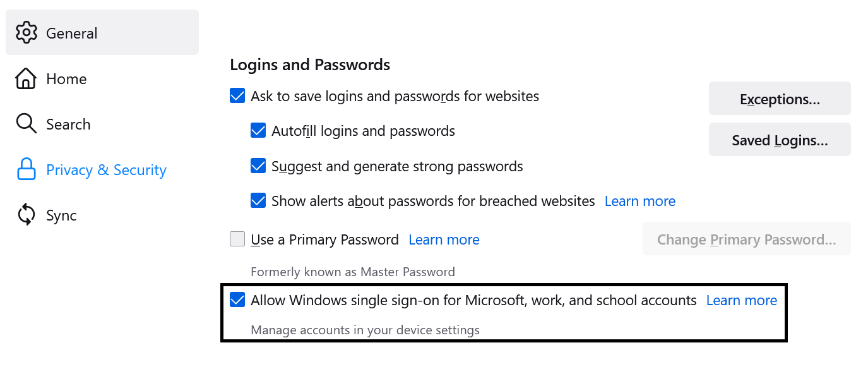Open the Search settings section
Image resolution: width=868 pixels, height=369 pixels.
(x=68, y=124)
